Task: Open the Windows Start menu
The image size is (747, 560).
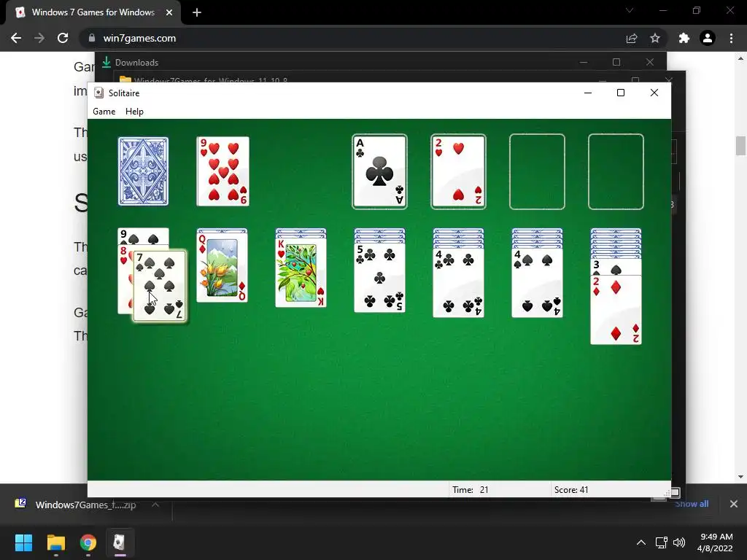Action: tap(23, 542)
